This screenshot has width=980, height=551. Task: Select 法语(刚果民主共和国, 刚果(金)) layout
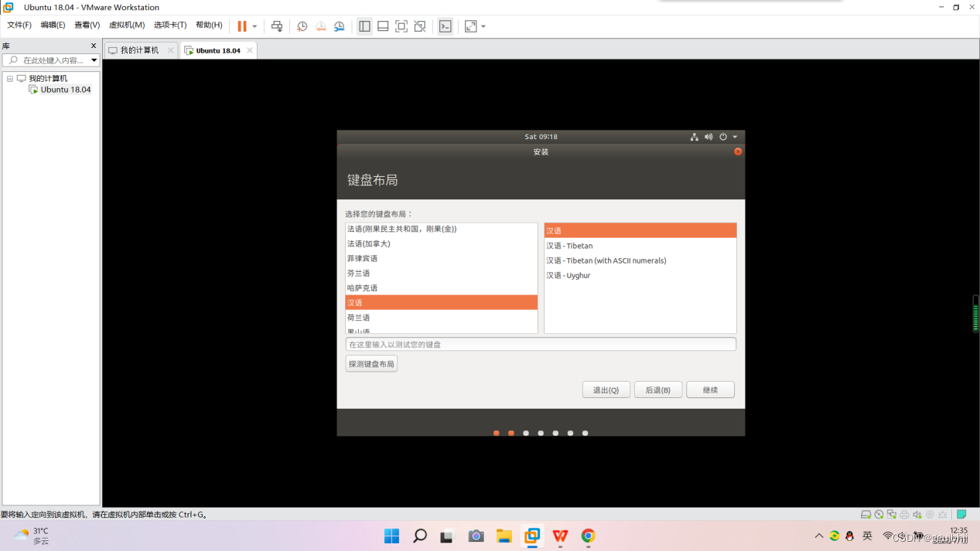point(441,229)
